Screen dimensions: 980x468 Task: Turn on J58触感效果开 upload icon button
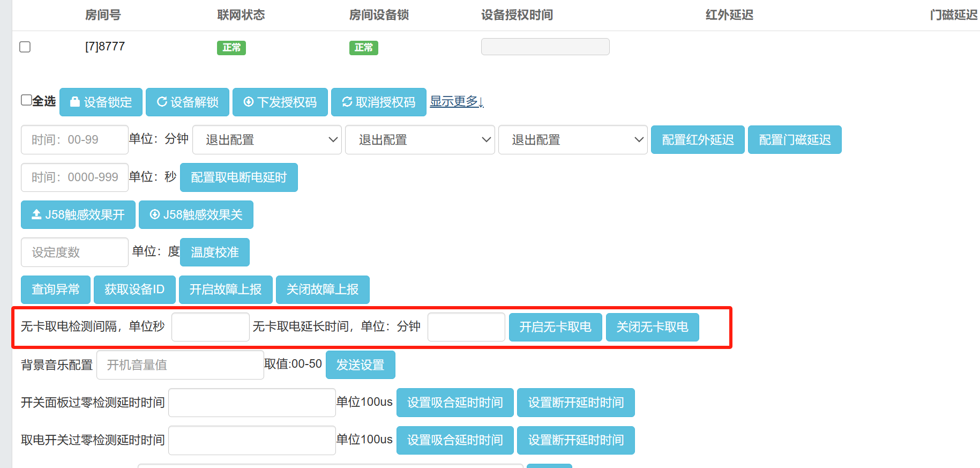pos(78,214)
